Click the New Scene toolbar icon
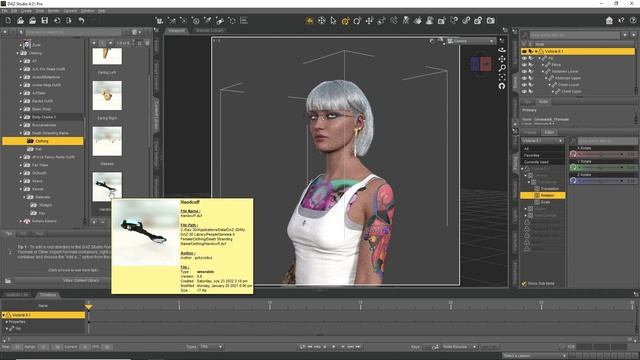Image resolution: width=640 pixels, height=360 pixels. coord(8,20)
